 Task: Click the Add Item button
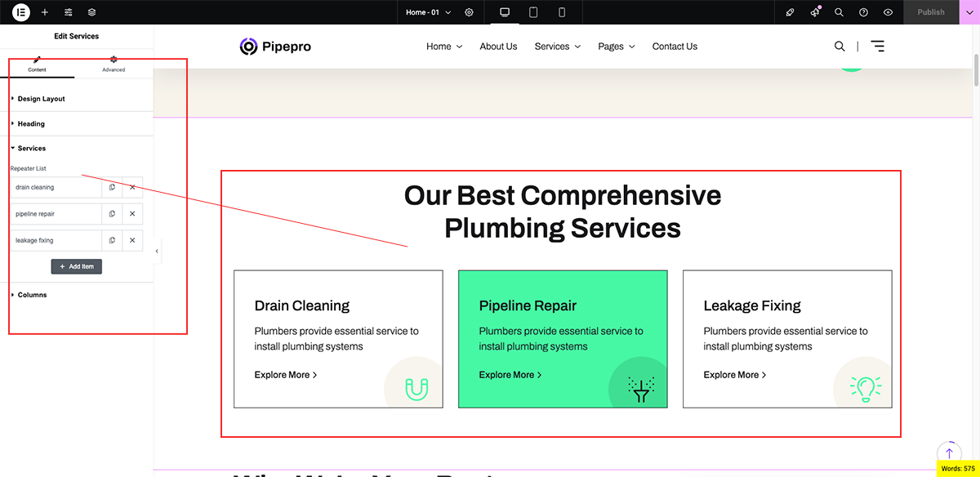[x=77, y=266]
